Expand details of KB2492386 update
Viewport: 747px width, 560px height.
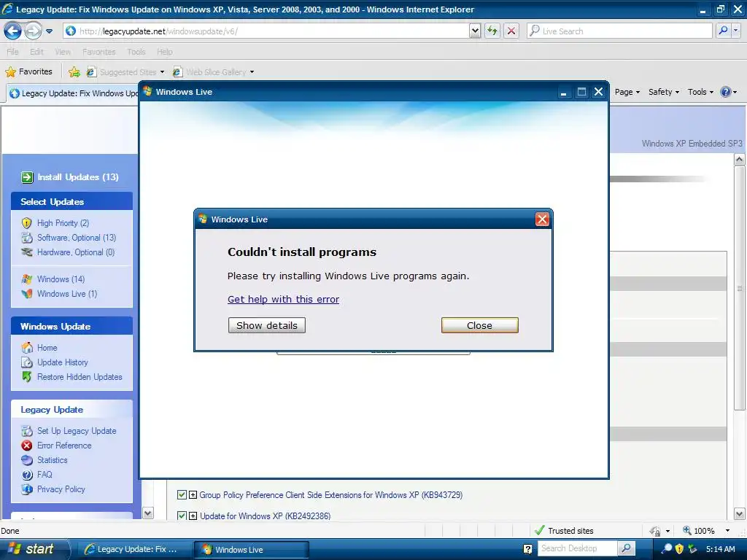coord(193,516)
